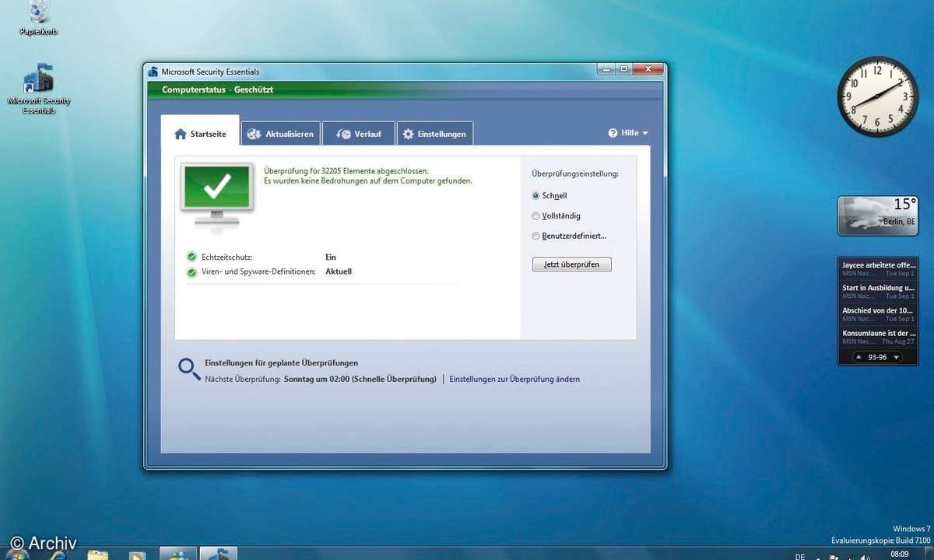The height and width of the screenshot is (560, 934).
Task: Maximize the Security Essentials window
Action: pyautogui.click(x=623, y=69)
